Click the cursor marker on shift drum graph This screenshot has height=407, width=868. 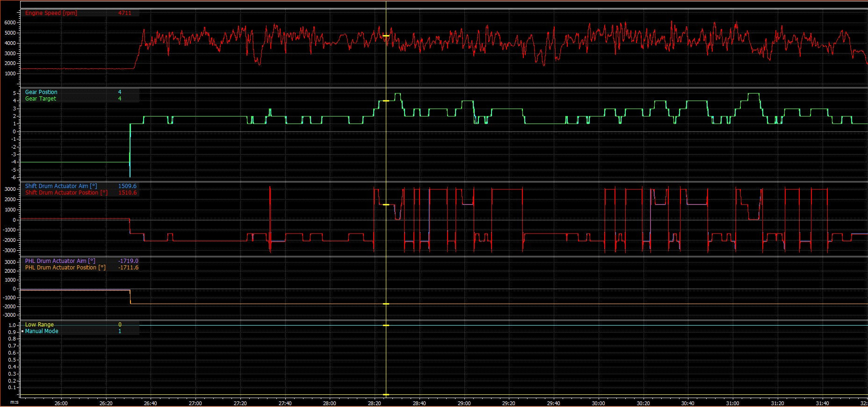pyautogui.click(x=386, y=204)
